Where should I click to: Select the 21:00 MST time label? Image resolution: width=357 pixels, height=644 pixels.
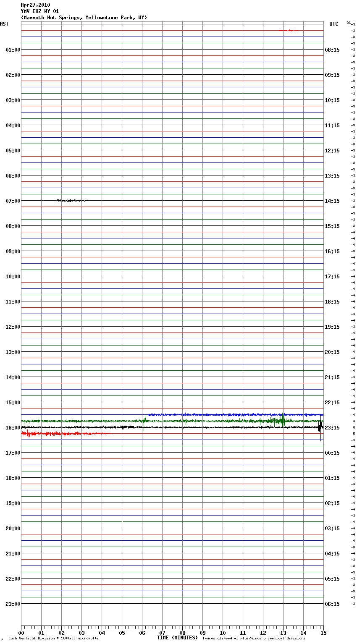(x=13, y=554)
